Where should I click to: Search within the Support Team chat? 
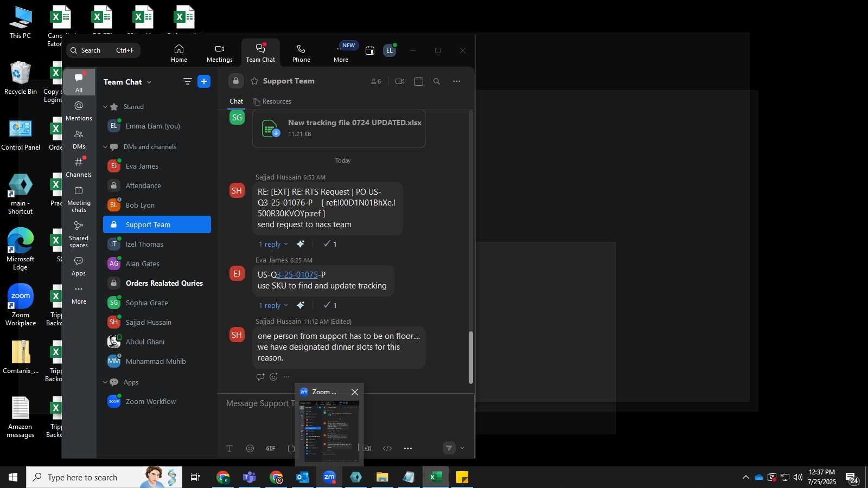click(437, 81)
